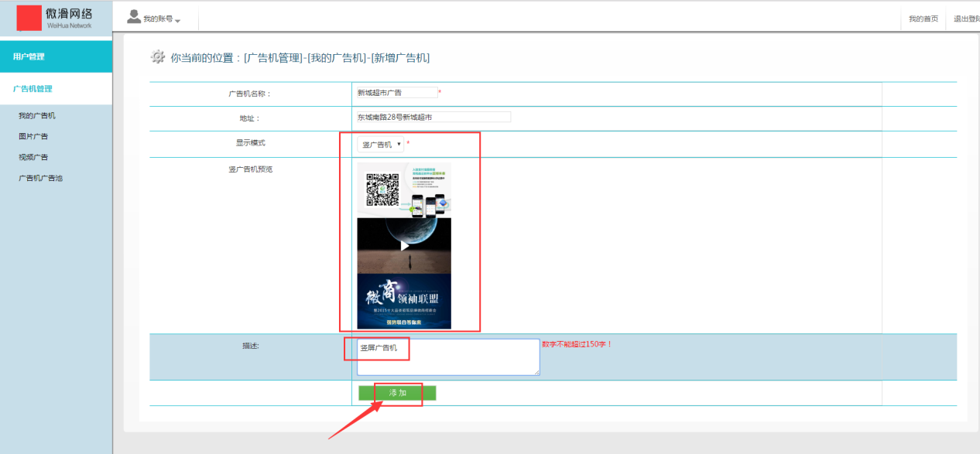Expand the 我的账号 dropdown arrow
The width and height of the screenshot is (980, 454).
tap(177, 20)
